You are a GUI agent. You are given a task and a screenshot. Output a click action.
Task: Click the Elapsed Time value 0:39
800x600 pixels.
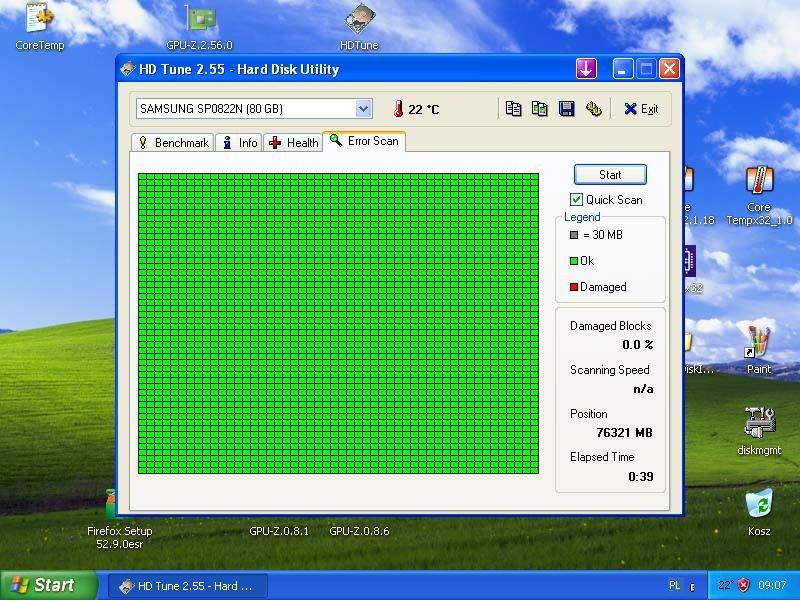pos(640,477)
